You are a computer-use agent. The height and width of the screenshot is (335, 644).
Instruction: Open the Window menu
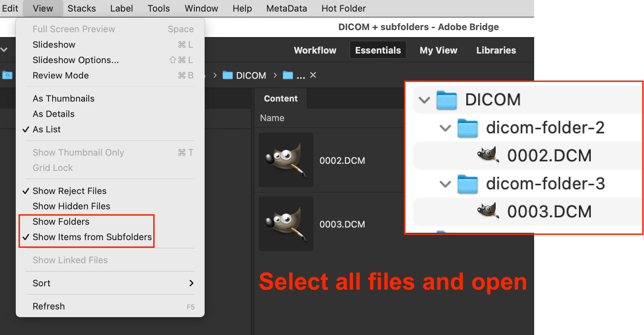click(201, 8)
